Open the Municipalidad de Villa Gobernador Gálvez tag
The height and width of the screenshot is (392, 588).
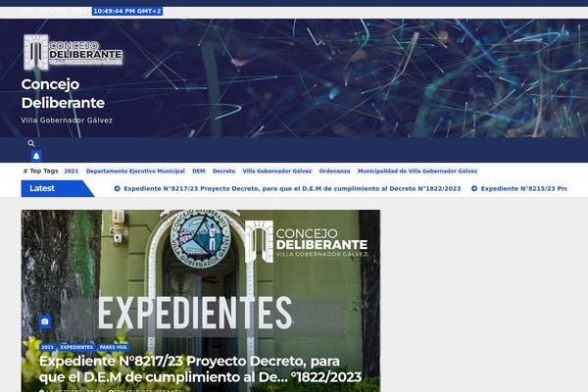[x=417, y=171]
